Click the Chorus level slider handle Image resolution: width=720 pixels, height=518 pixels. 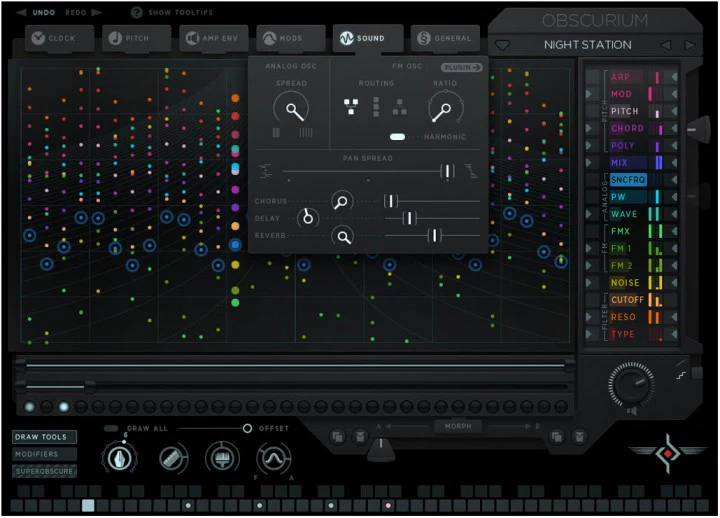click(391, 201)
